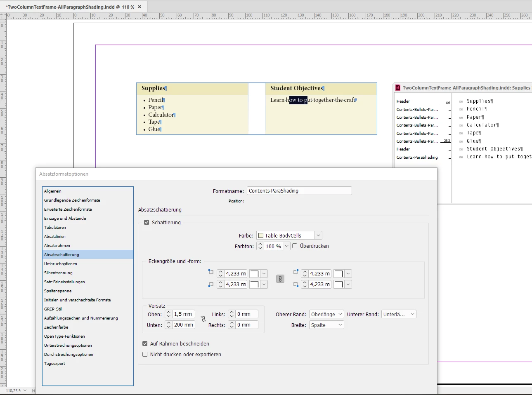
Task: Click top-left corner size field 4,233 mm
Action: [236, 274]
